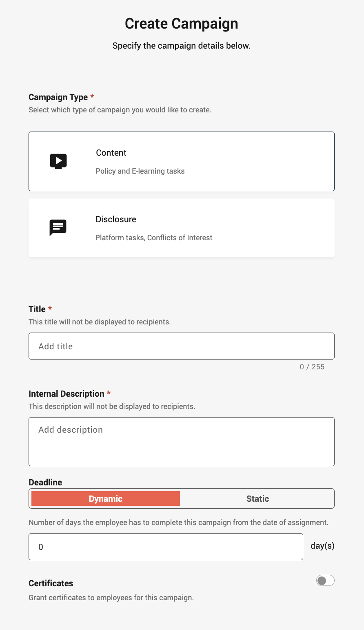Click the Content play-screen icon
This screenshot has height=630, width=364.
tap(58, 161)
